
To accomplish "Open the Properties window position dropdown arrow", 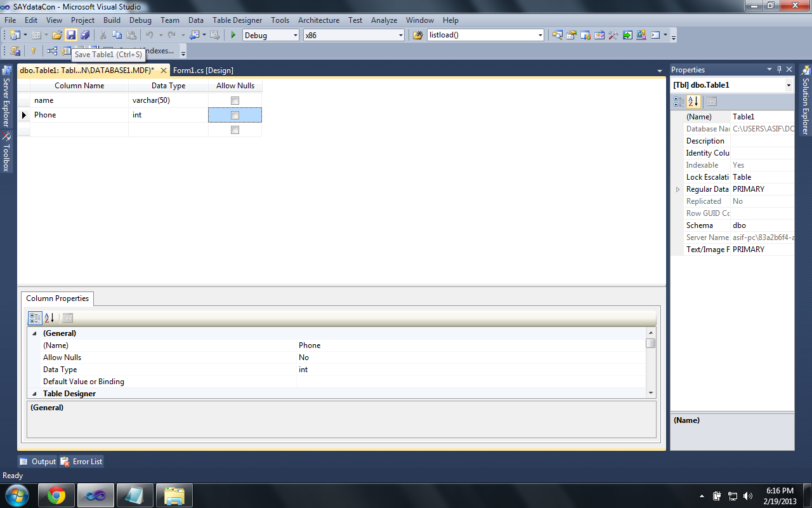I will [x=769, y=69].
